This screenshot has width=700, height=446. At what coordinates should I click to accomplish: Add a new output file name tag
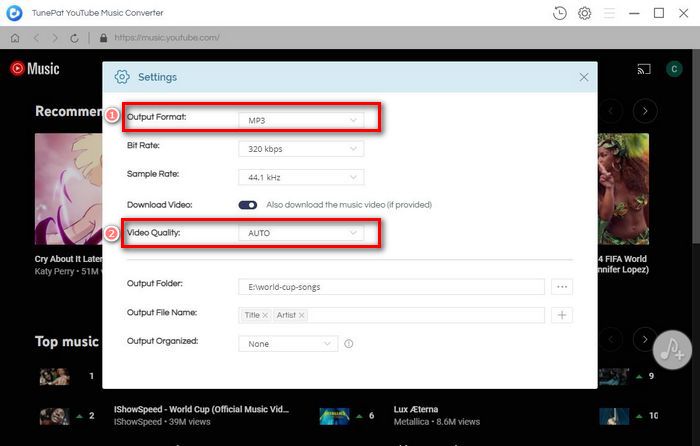tap(562, 315)
